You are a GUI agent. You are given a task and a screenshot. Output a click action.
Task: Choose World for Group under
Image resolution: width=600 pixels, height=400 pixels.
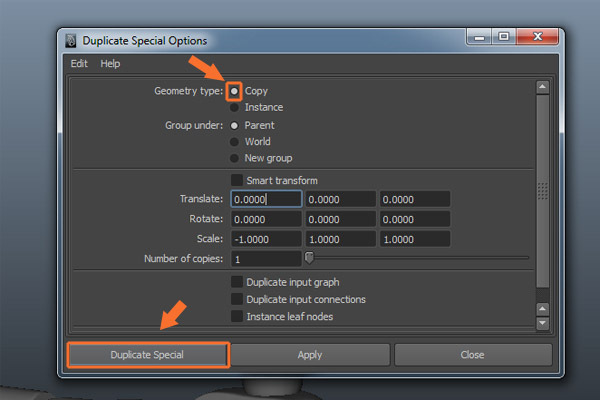coord(235,142)
